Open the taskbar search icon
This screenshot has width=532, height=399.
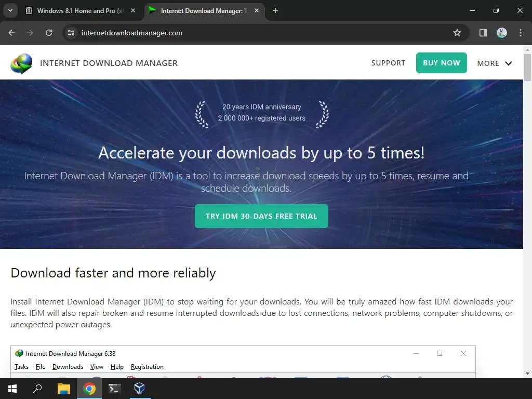click(x=37, y=389)
